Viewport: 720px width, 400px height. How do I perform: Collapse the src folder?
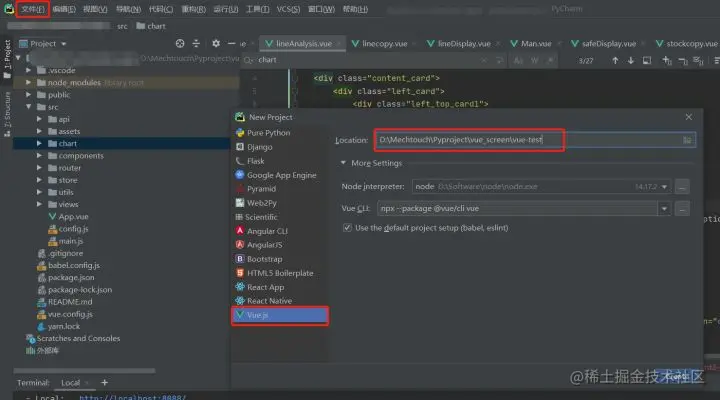(28, 107)
